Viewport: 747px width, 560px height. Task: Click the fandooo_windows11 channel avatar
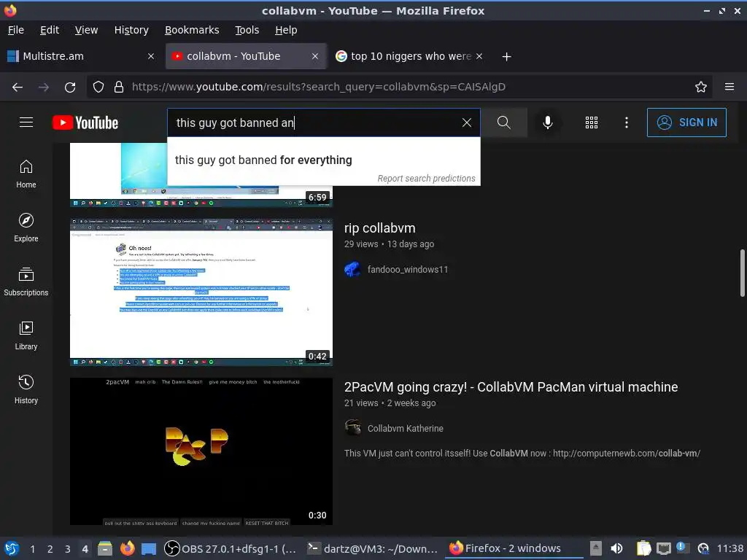point(352,270)
